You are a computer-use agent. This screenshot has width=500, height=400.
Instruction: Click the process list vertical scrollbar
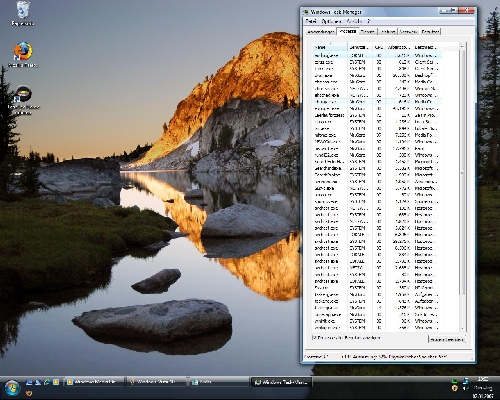[x=462, y=187]
